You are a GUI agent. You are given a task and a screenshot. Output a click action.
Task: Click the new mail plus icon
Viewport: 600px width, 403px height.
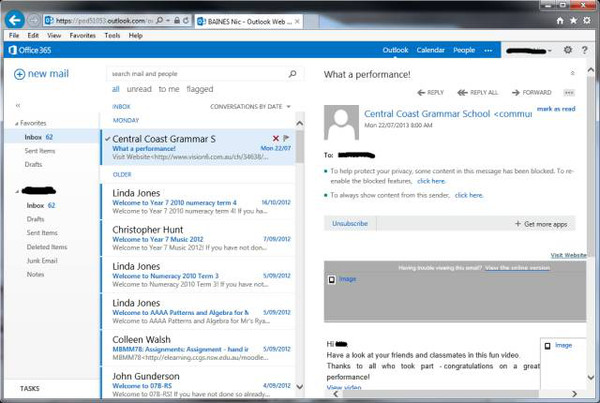(x=19, y=74)
